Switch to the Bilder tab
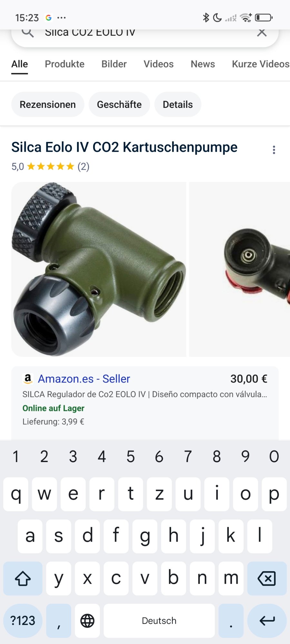Screen dimensions: 290x644 coord(114,64)
